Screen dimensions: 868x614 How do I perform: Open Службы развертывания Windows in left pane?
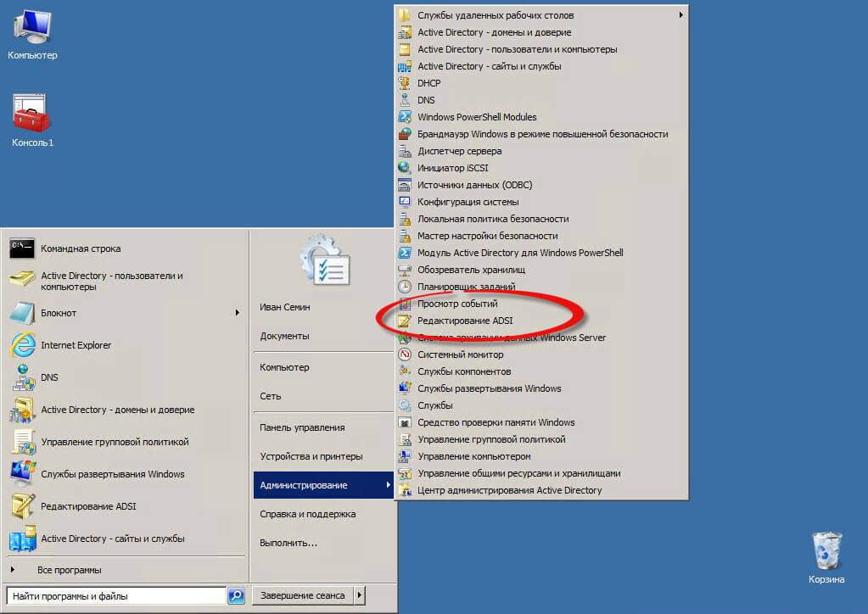pyautogui.click(x=126, y=474)
